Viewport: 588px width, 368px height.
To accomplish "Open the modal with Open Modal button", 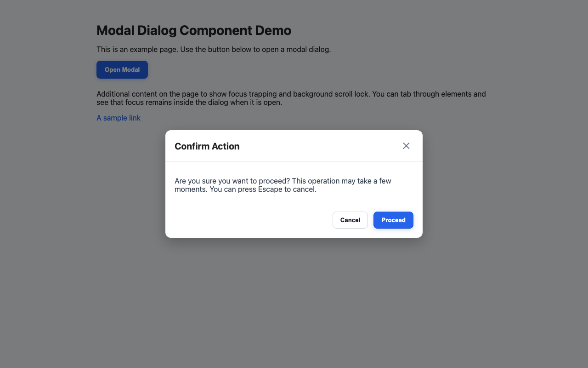I will [122, 69].
